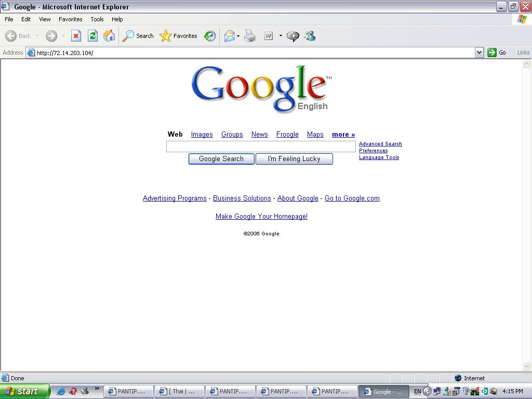Refresh the page with the green arrows icon

click(92, 36)
